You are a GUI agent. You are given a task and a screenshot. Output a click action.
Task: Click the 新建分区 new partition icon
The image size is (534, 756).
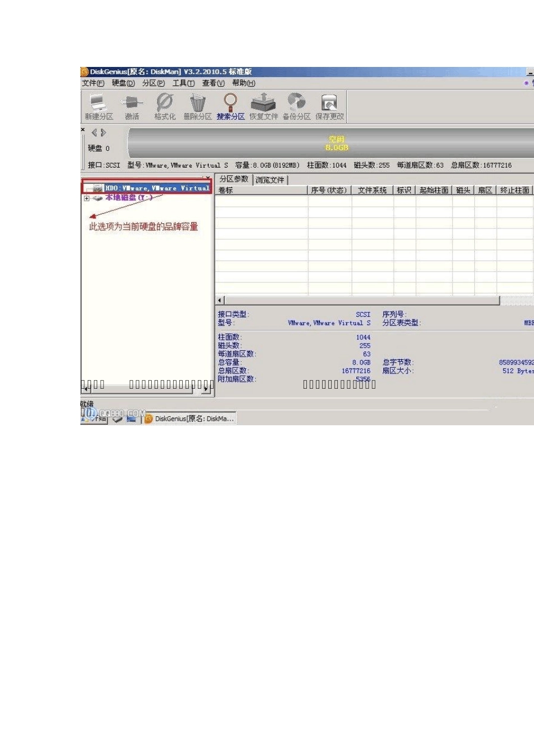tap(99, 107)
